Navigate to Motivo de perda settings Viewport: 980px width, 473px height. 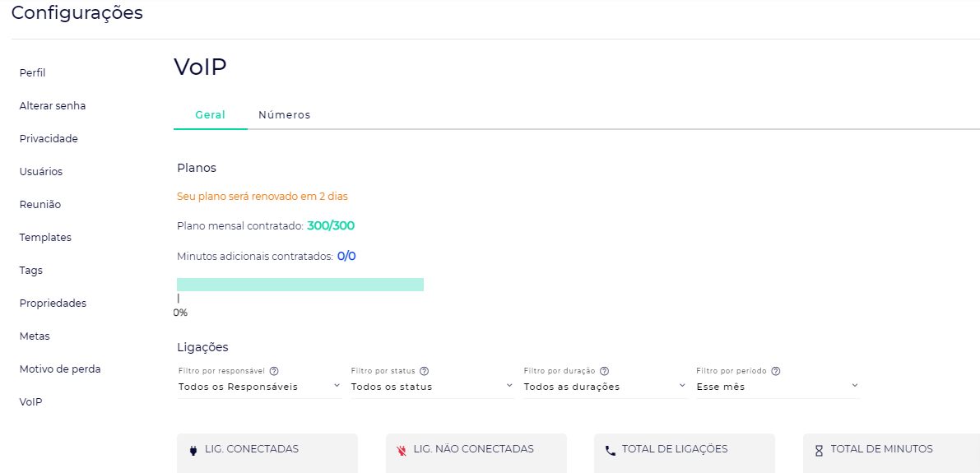(x=60, y=369)
